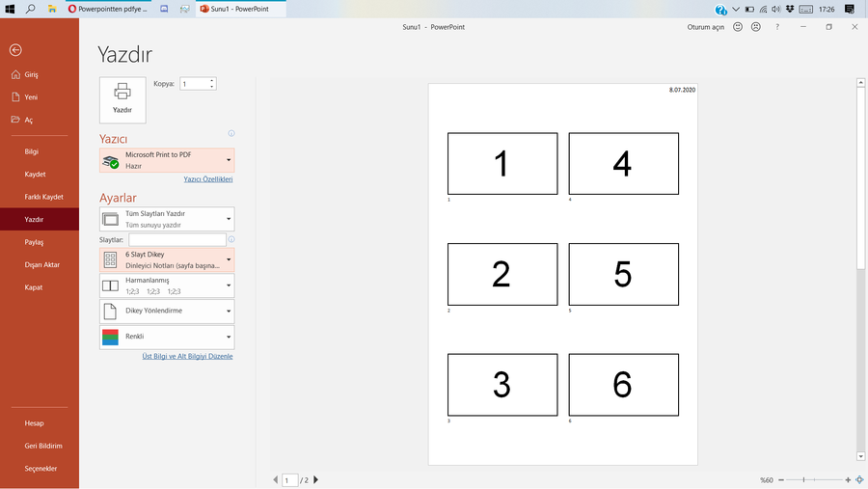Click the zoom in plus button
The image size is (868, 489).
848,480
